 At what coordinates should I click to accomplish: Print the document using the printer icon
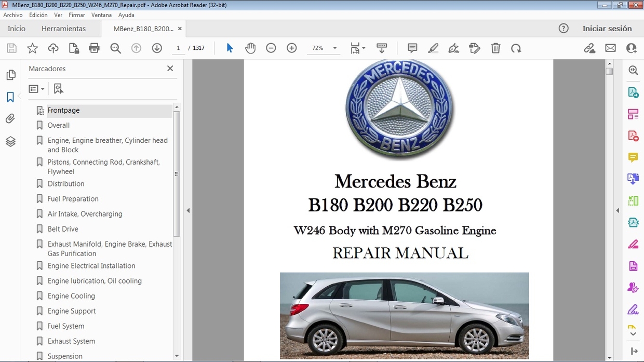point(94,48)
